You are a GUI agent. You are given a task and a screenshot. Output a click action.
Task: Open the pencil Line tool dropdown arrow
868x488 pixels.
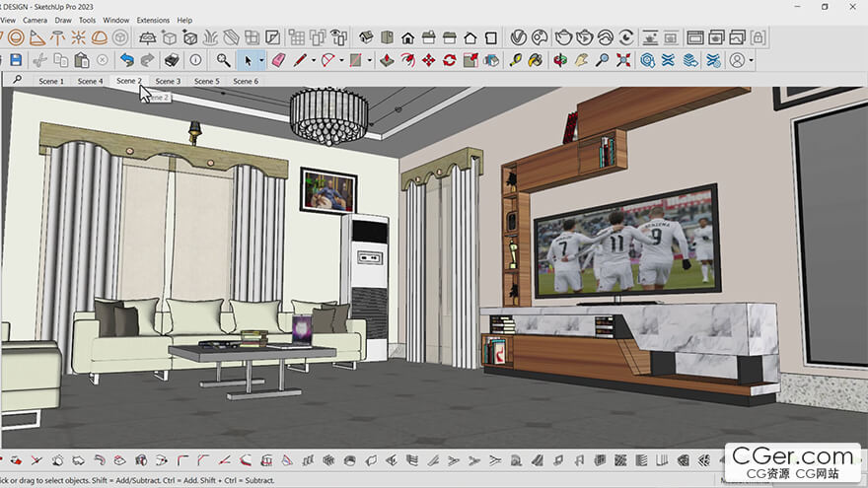coord(314,60)
